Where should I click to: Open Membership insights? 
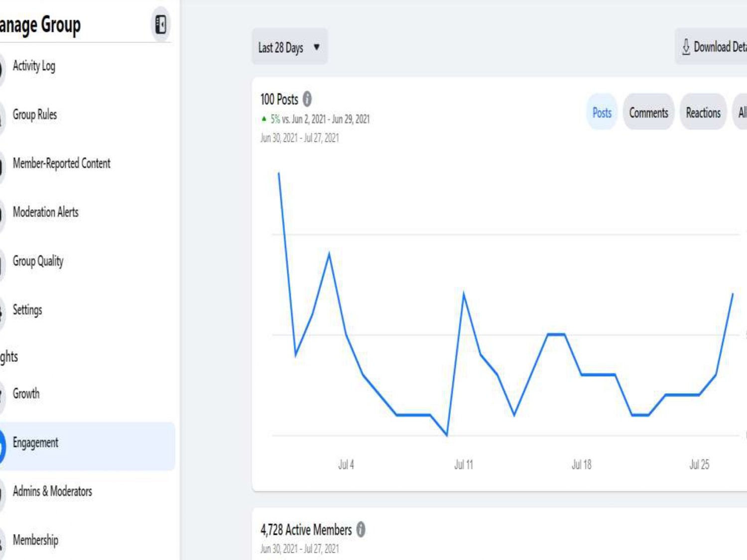35,540
